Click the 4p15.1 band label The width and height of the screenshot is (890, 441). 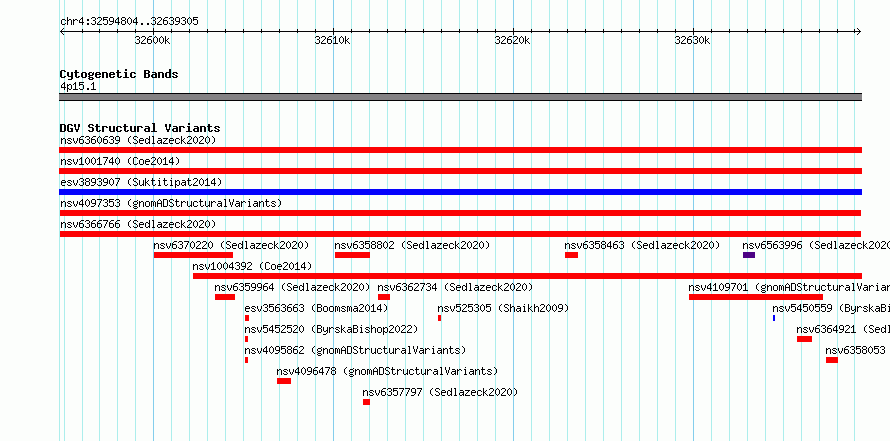[x=78, y=87]
